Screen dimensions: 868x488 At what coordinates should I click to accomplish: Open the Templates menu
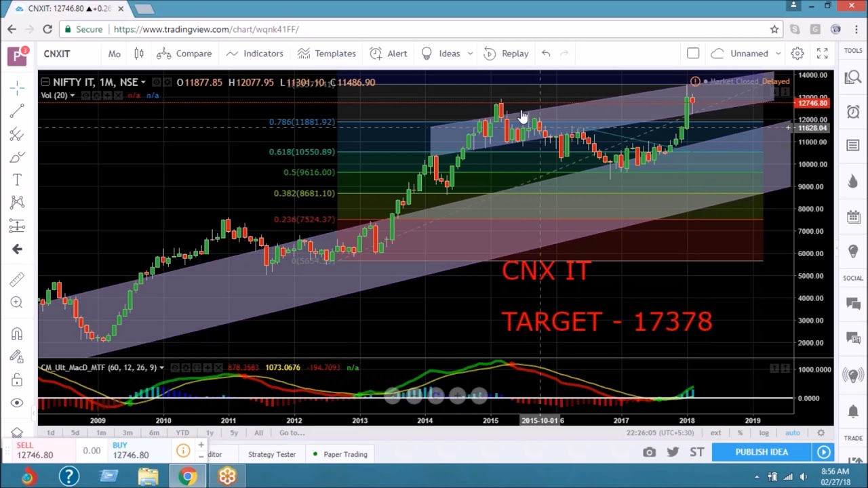[326, 54]
